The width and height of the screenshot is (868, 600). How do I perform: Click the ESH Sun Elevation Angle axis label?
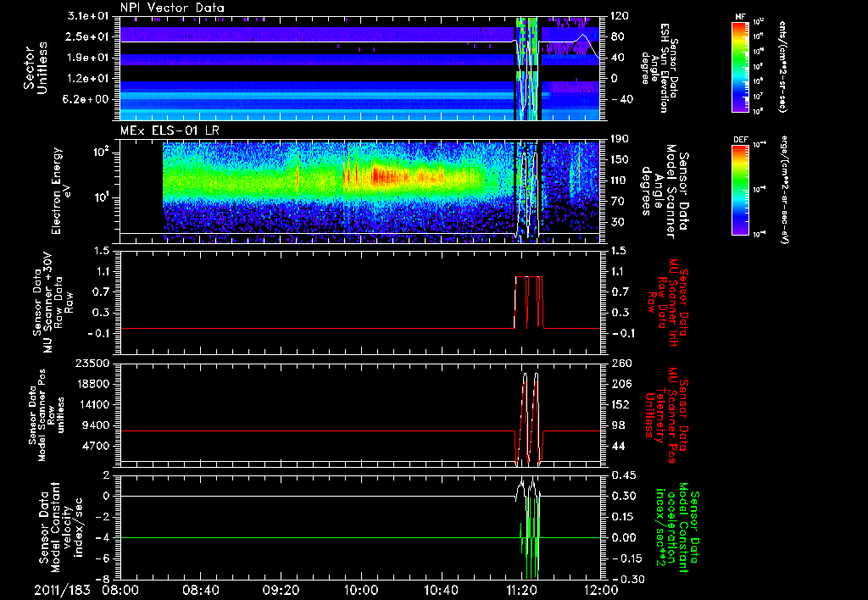pos(660,68)
